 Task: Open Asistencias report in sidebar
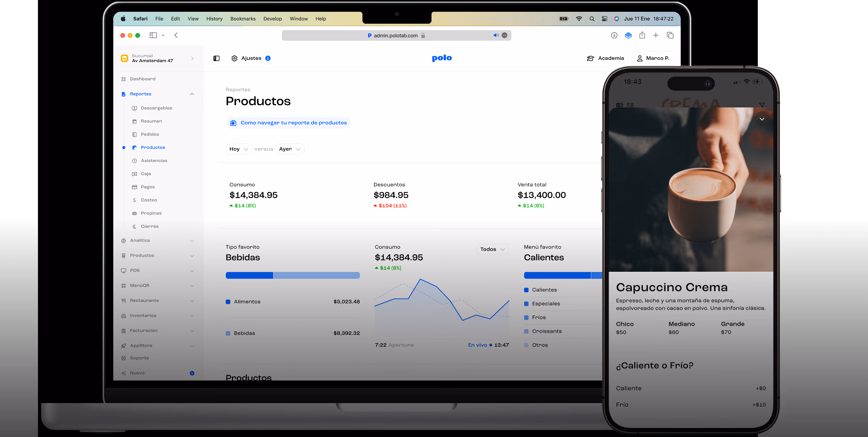coord(150,160)
